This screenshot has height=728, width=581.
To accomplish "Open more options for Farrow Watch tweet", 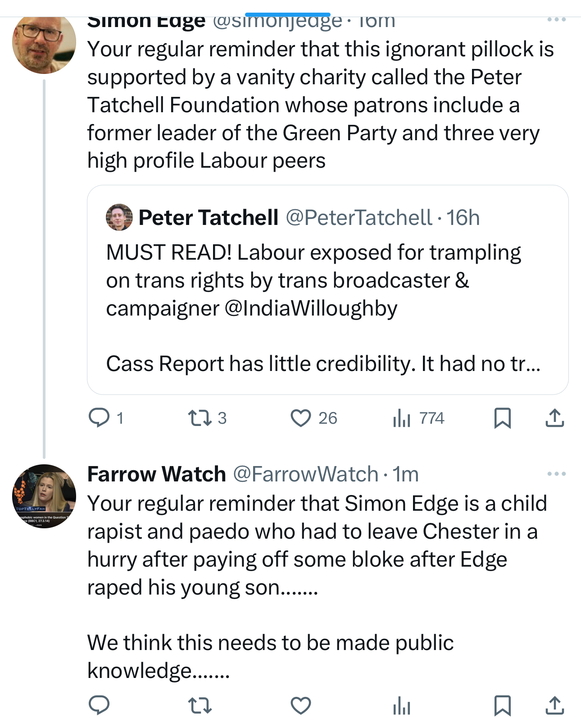I will point(556,474).
